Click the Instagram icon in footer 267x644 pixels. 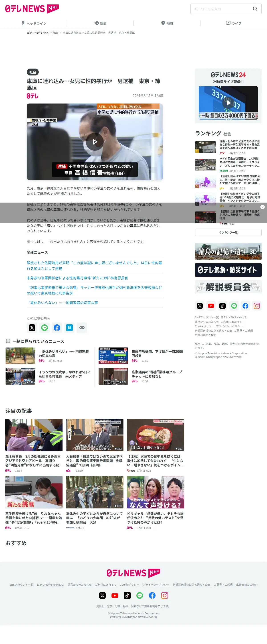point(165,595)
